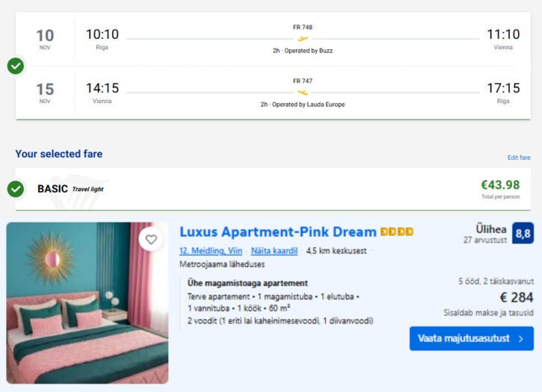The width and height of the screenshot is (542, 392).
Task: Click the chevron arrow on Vaata majutusasutust
Action: [x=520, y=338]
